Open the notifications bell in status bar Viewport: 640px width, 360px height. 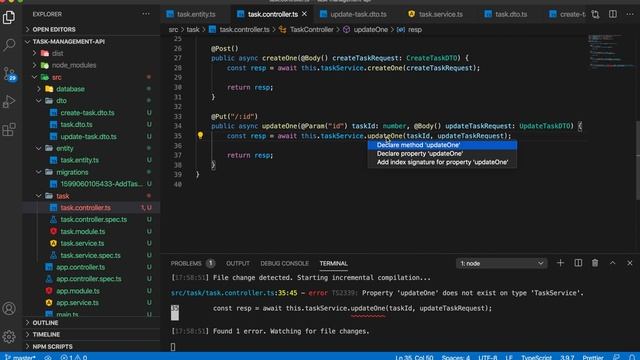pyautogui.click(x=632, y=357)
